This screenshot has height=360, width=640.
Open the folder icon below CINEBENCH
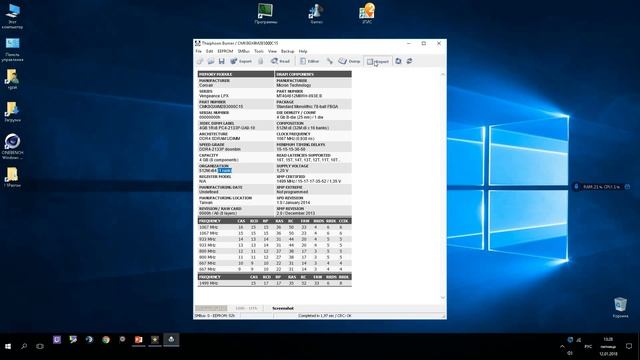pyautogui.click(x=12, y=177)
